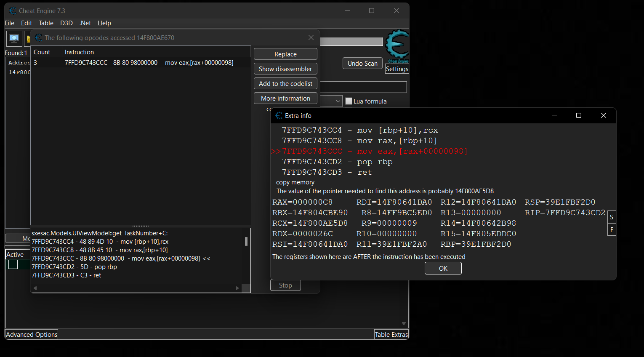The width and height of the screenshot is (644, 357).
Task: Click the Cheat Engine logo
Action: 397,45
